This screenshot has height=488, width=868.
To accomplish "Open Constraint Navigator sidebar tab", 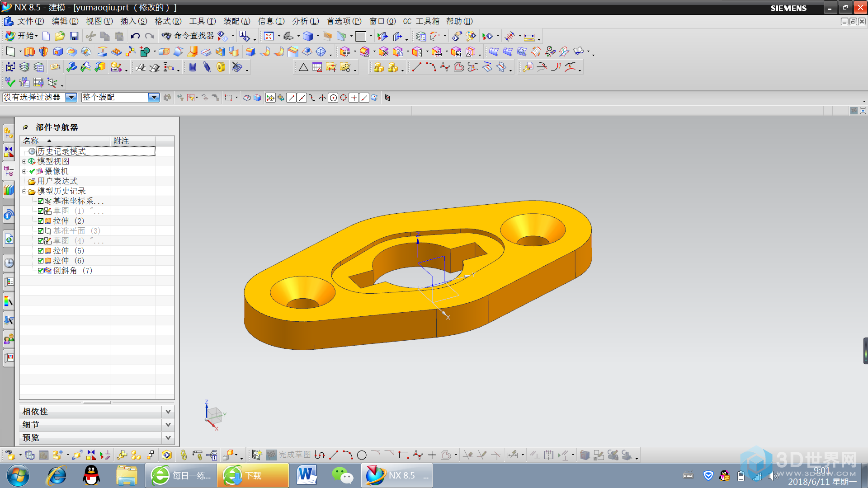I will (x=9, y=152).
